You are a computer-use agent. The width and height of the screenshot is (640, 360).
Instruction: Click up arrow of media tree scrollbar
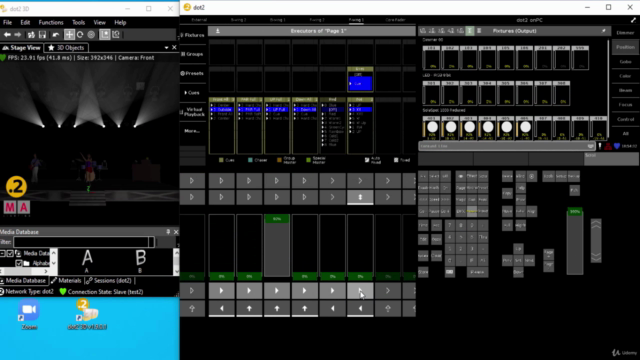pyautogui.click(x=53, y=253)
